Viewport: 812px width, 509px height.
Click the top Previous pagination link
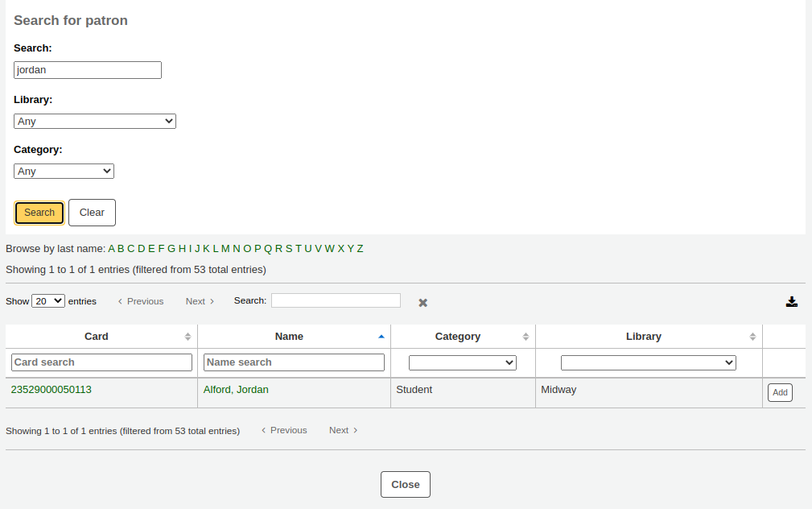coord(141,301)
